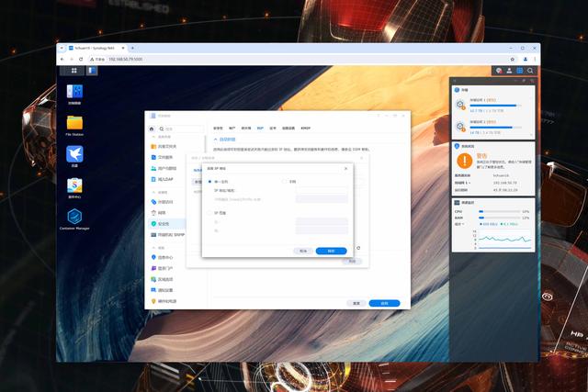Go to Control Panel home icon
This screenshot has width=588, height=392.
coord(152,129)
